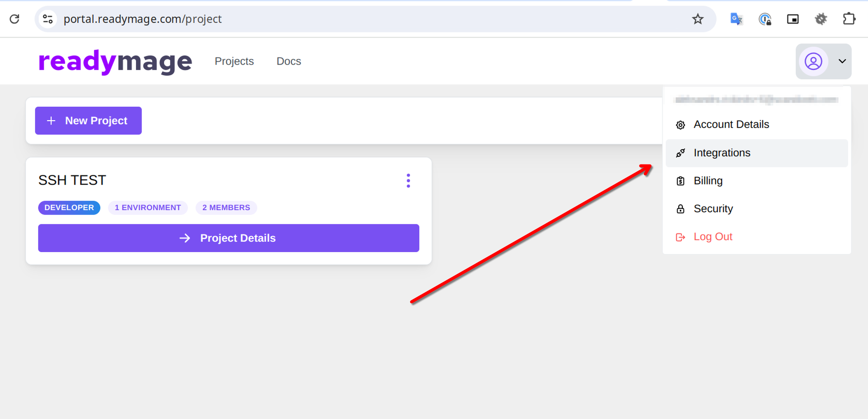
Task: Bookmark this page with star icon
Action: (698, 19)
